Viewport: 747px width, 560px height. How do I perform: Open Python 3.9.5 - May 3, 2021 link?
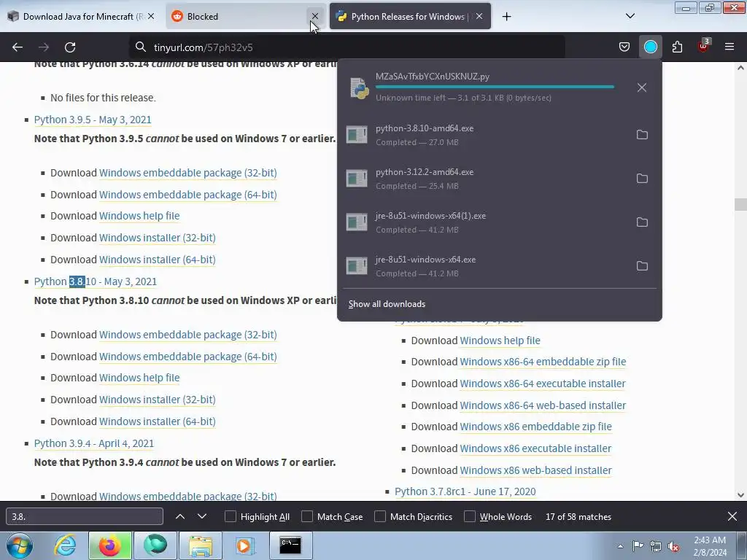click(x=93, y=120)
